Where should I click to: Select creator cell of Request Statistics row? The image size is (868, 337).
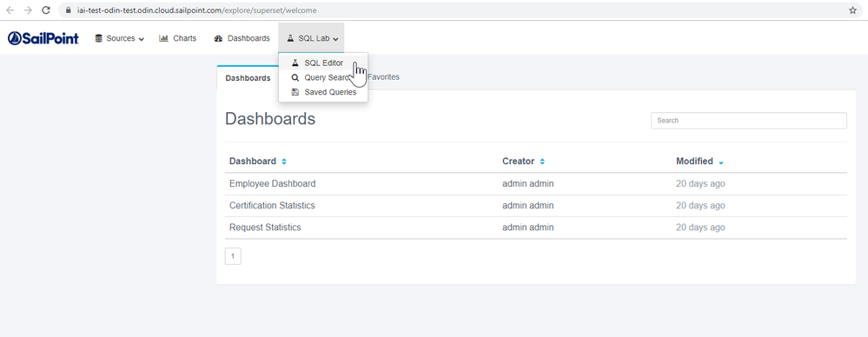tap(527, 228)
